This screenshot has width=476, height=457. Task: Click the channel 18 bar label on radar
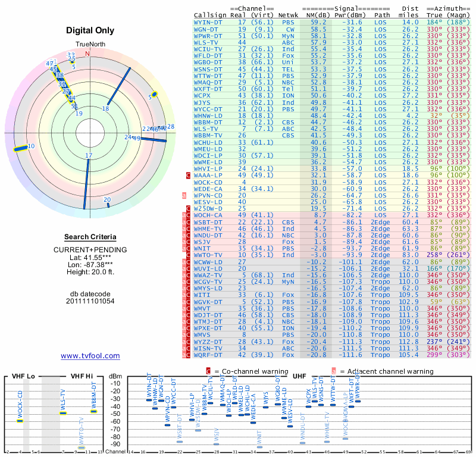point(105,108)
